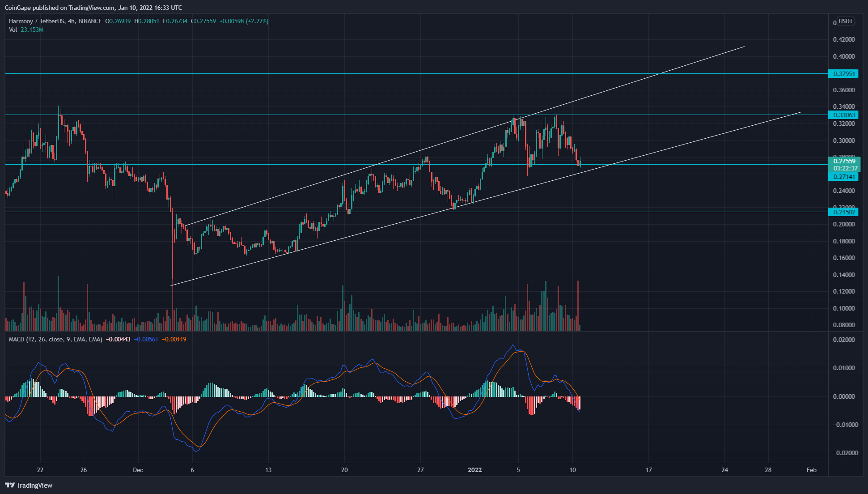
Task: Click the 0.14000 price axis tick
Action: click(844, 275)
